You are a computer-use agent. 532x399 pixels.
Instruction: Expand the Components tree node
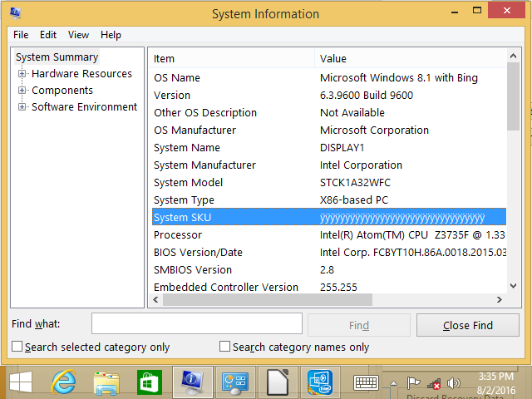point(22,91)
